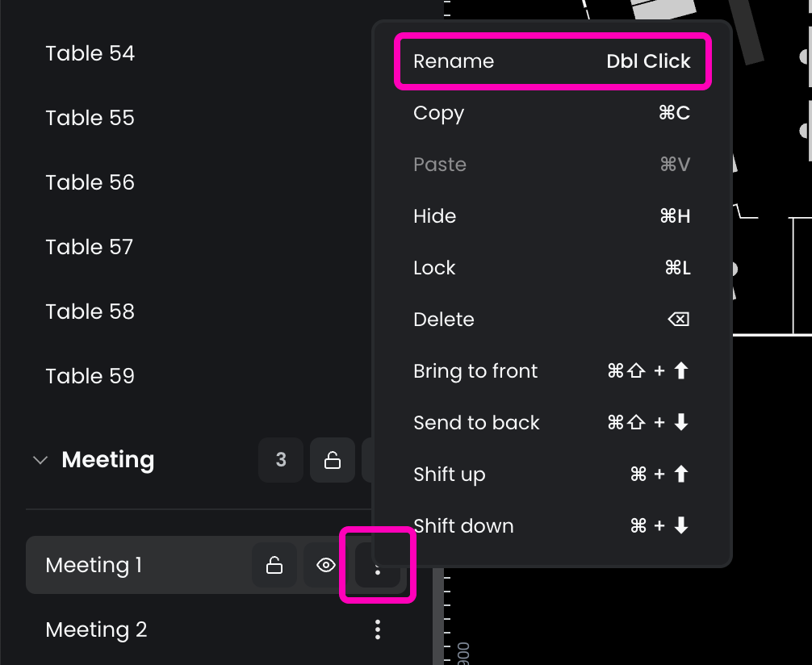Click the item count badge on Meeting group

281,460
